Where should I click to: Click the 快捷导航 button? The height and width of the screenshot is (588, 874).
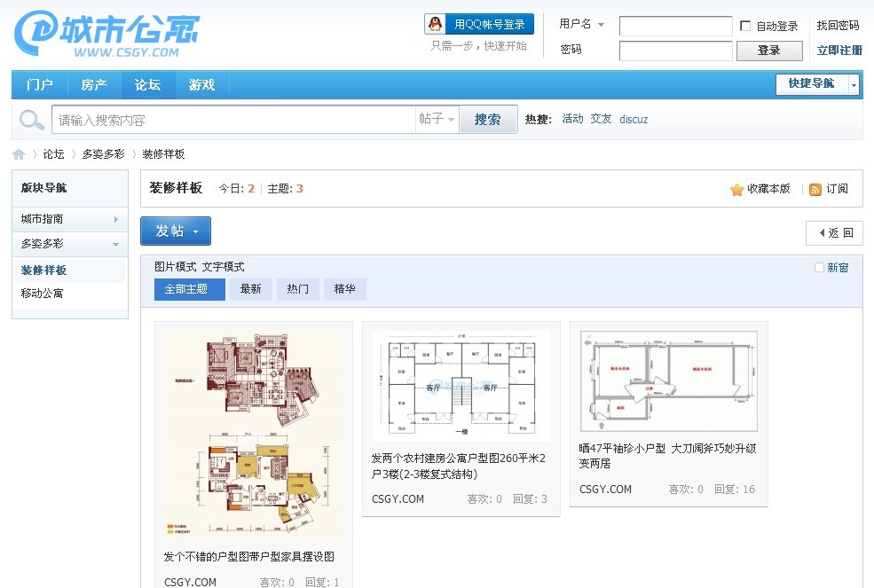coord(812,84)
